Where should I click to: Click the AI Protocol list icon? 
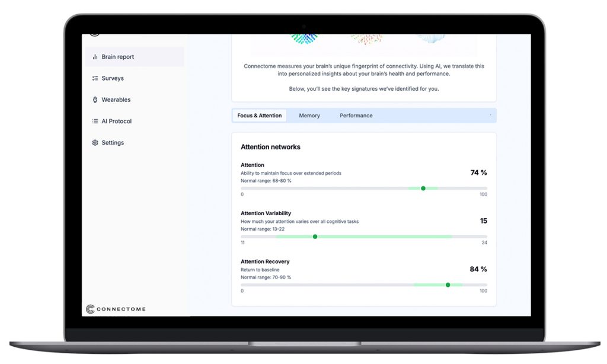pos(95,121)
